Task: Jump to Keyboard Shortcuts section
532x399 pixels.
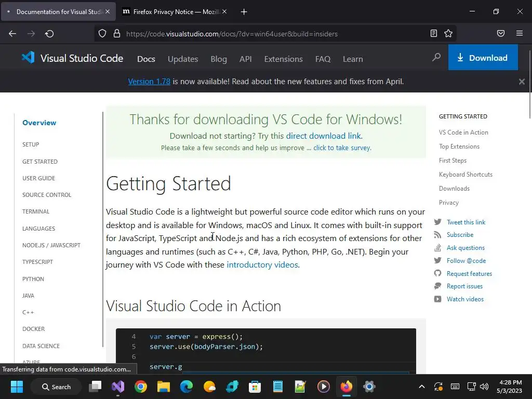Action: tap(465, 175)
